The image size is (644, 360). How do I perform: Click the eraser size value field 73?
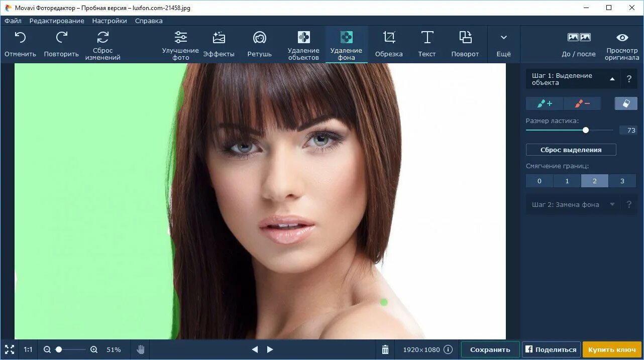click(628, 130)
